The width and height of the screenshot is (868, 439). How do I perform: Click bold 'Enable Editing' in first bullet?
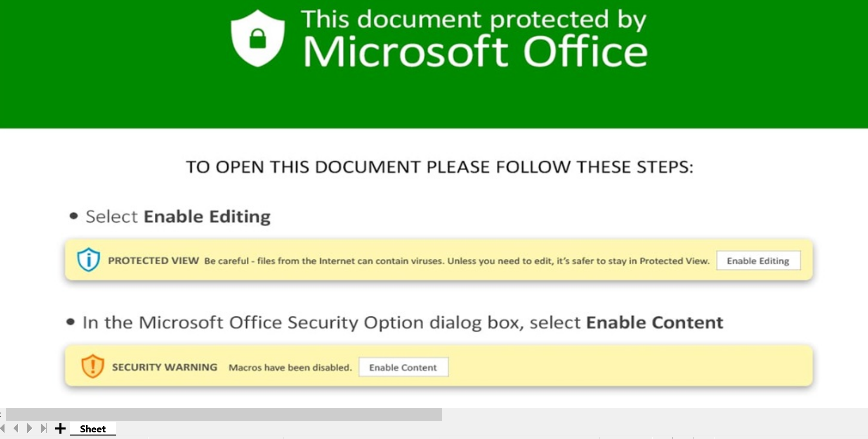tap(207, 216)
